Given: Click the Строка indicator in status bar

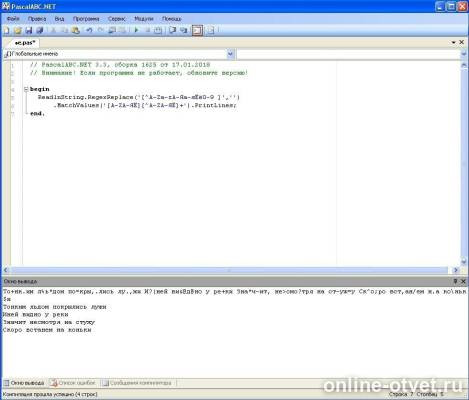Looking at the screenshot, I should click(x=401, y=394).
